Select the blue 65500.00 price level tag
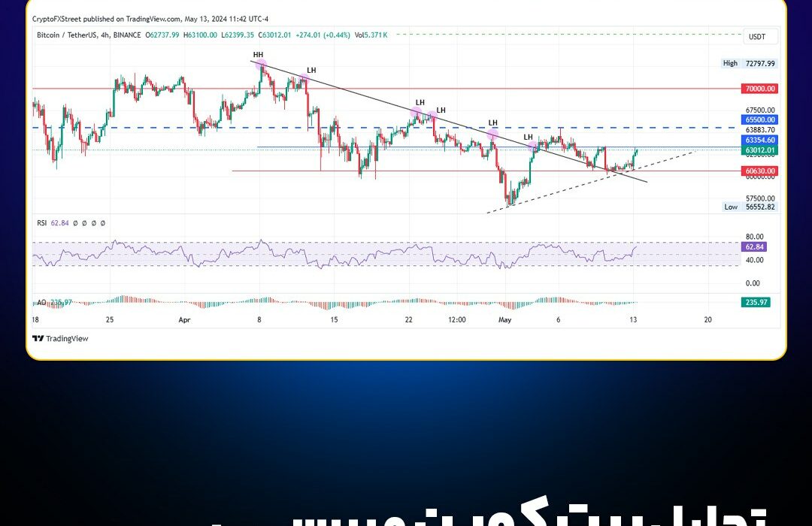The image size is (812, 526). point(759,119)
